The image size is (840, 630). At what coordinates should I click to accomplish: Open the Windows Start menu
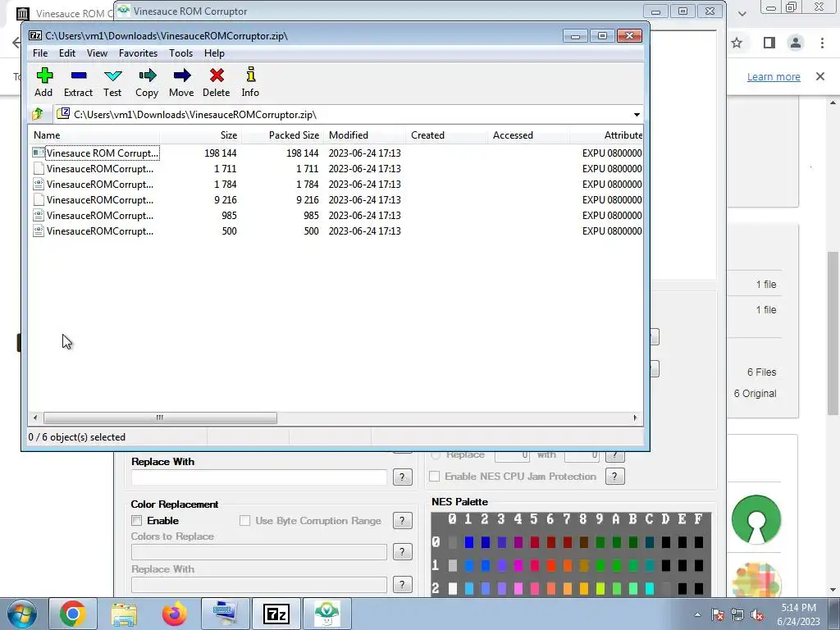point(21,614)
